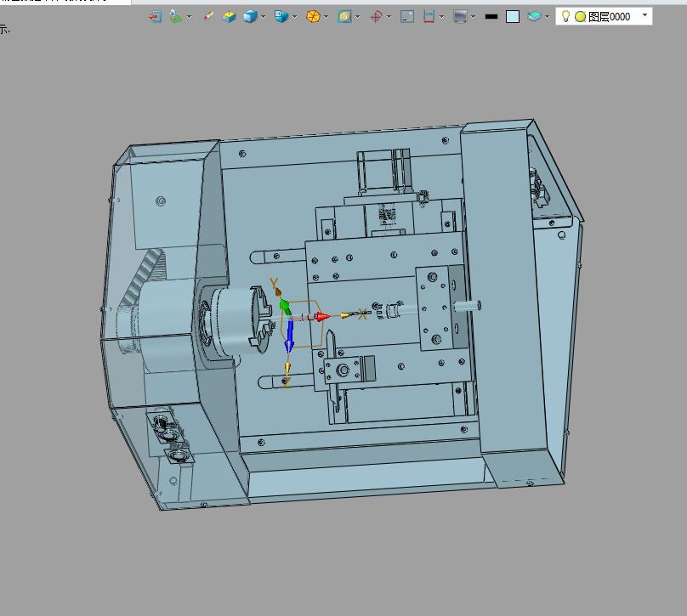
Task: Open the section measure dropdown arrow
Action: 441,17
